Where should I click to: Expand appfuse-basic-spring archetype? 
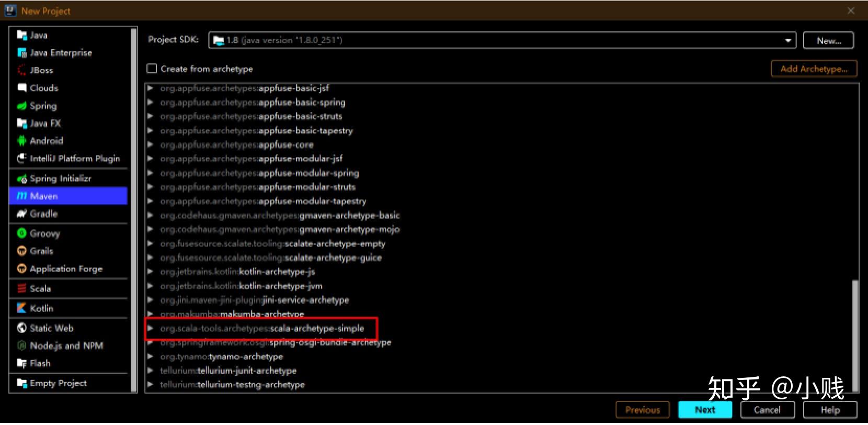tap(150, 102)
